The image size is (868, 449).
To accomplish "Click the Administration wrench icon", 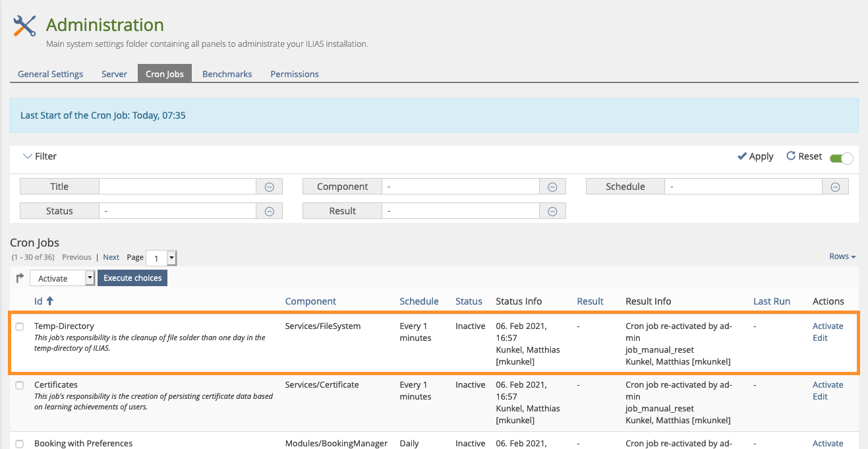I will pos(24,26).
